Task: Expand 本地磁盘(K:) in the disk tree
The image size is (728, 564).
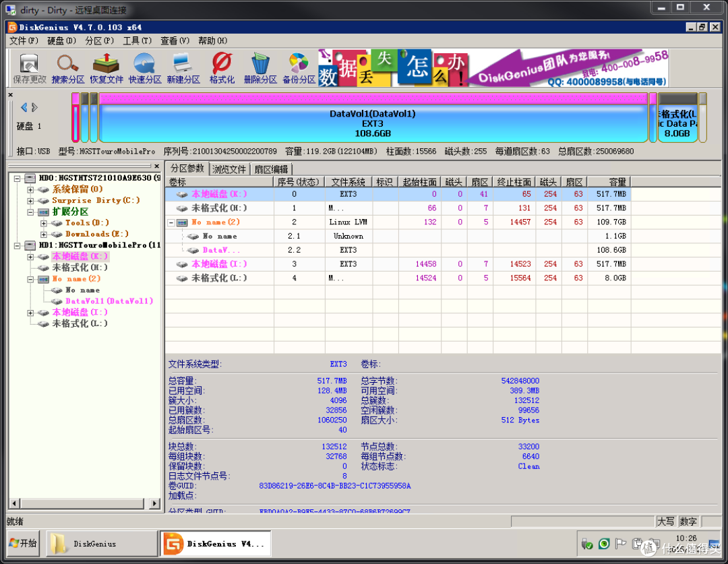Action: [x=30, y=256]
